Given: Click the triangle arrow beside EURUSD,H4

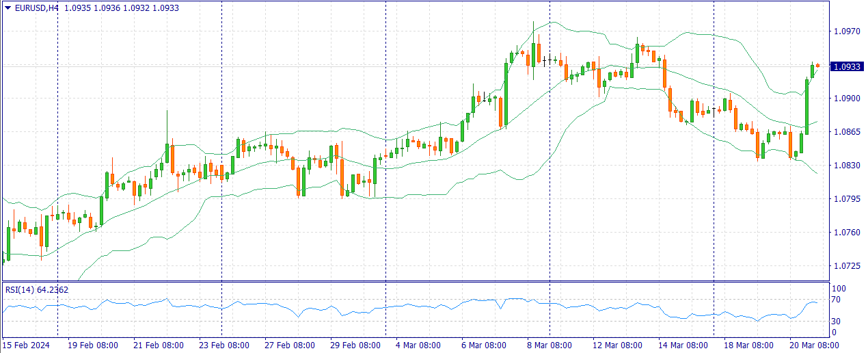Looking at the screenshot, I should tap(8, 8).
